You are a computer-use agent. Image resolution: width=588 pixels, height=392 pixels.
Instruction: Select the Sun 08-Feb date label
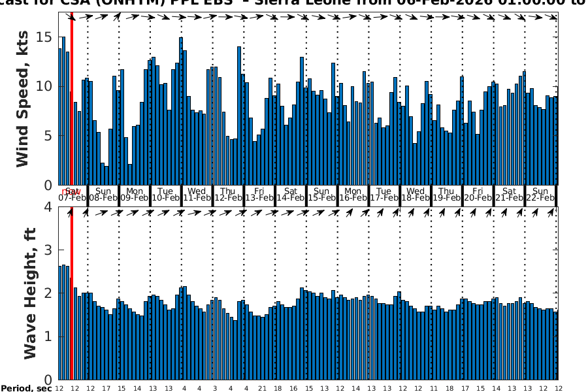(103, 194)
